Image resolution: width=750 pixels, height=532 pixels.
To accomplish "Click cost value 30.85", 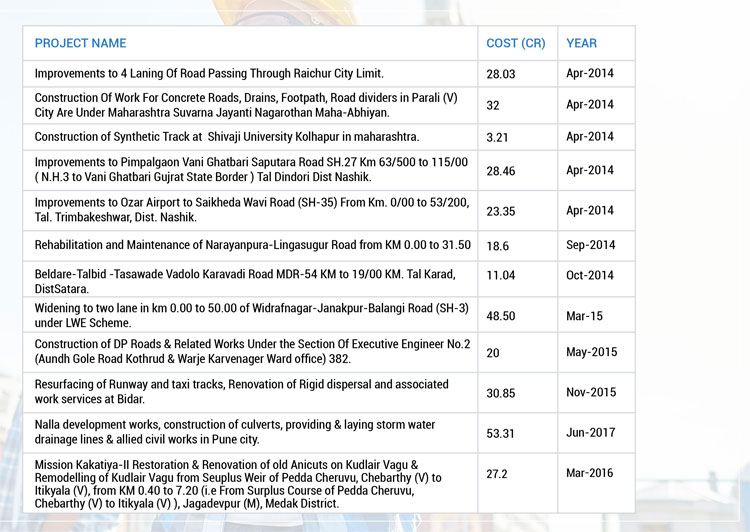I will pyautogui.click(x=501, y=393).
